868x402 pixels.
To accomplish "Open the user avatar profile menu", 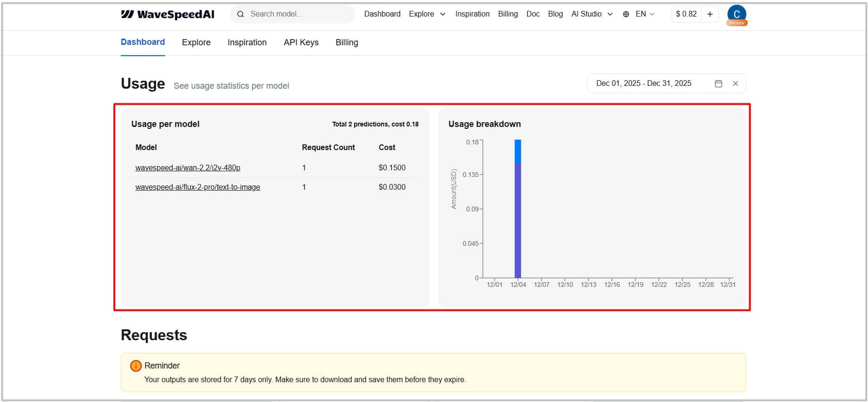I will click(737, 14).
